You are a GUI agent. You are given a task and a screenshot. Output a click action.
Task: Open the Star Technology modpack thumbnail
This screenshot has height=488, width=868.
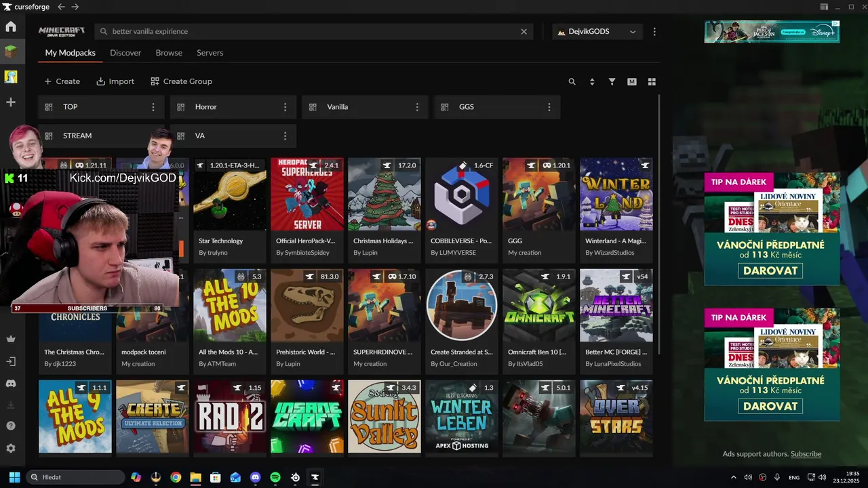[x=230, y=195]
